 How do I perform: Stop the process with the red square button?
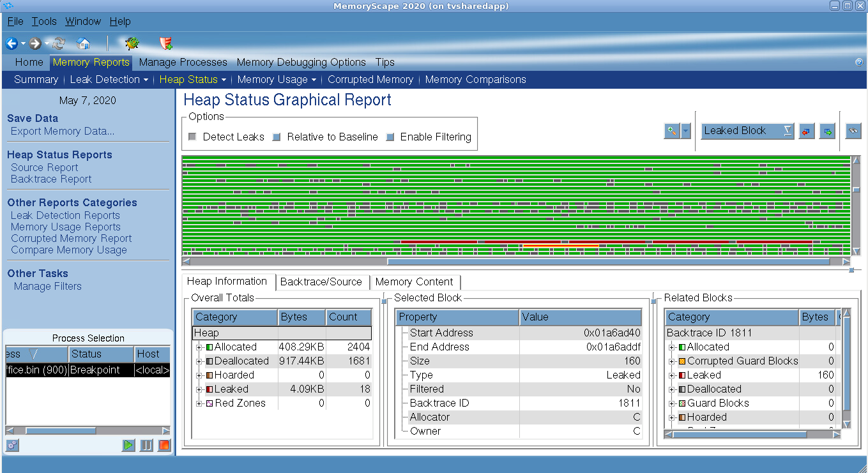click(x=164, y=445)
